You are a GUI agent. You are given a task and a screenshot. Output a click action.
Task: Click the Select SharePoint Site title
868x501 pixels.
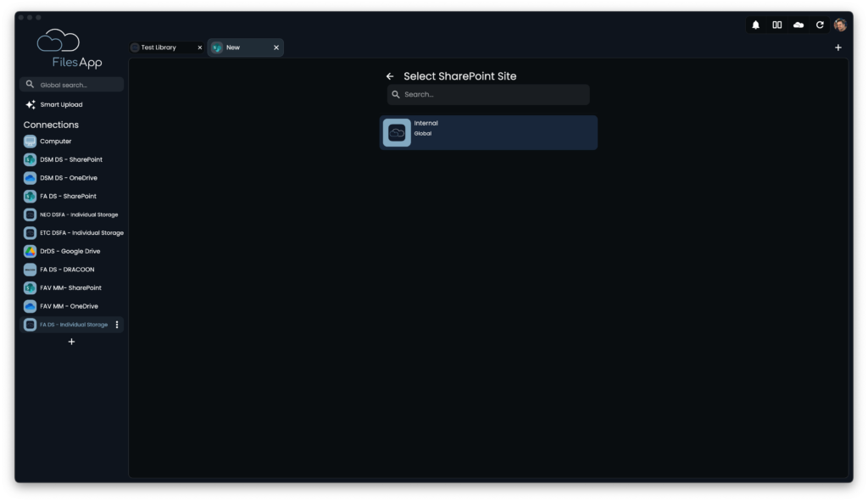(460, 76)
